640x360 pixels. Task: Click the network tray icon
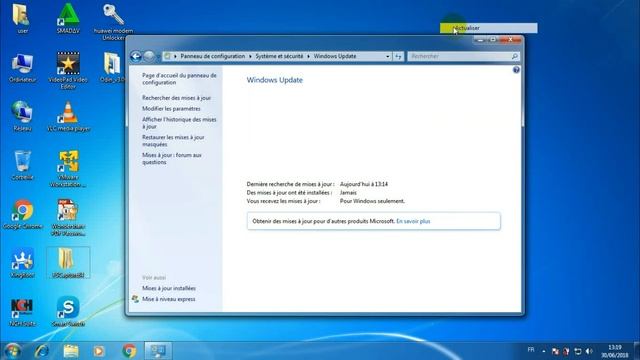[x=578, y=351]
